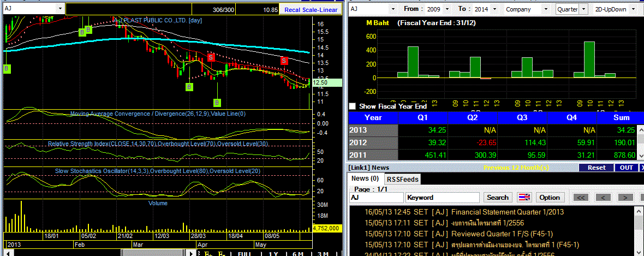Go to first news page with << button
This screenshot has height=256, width=644.
[x=581, y=197]
